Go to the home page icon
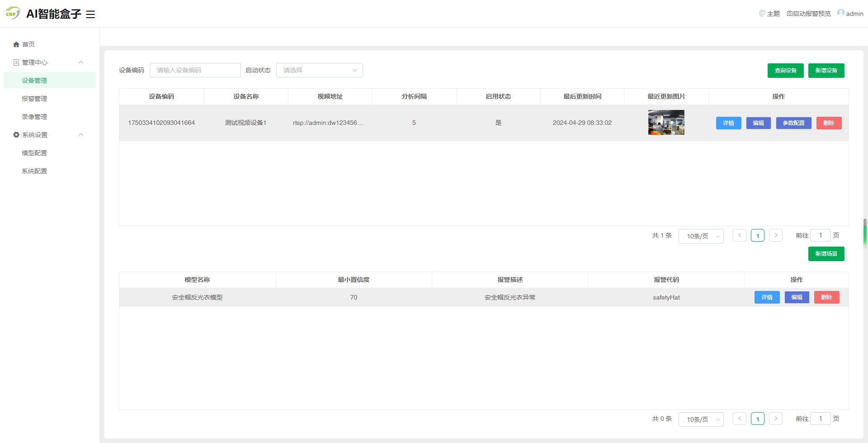The image size is (868, 443). [16, 44]
